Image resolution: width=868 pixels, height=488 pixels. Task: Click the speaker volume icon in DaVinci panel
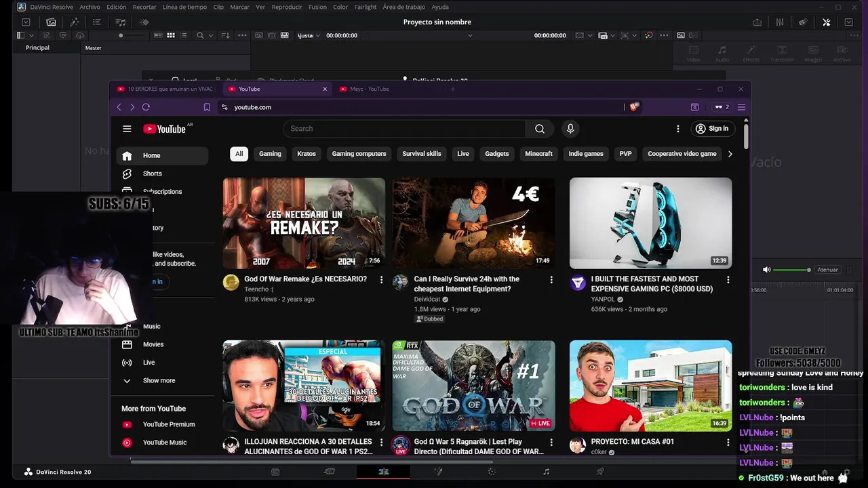coord(766,270)
